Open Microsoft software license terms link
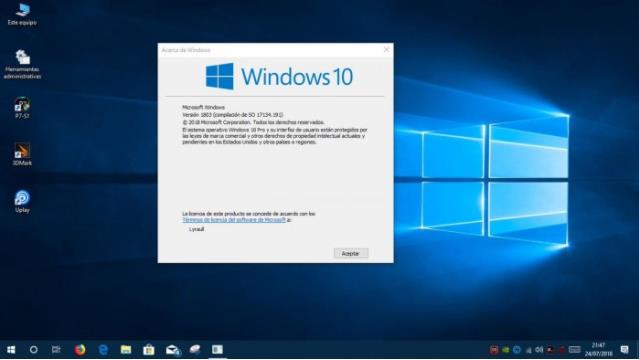Image resolution: width=639 pixels, height=360 pixels. tap(234, 220)
